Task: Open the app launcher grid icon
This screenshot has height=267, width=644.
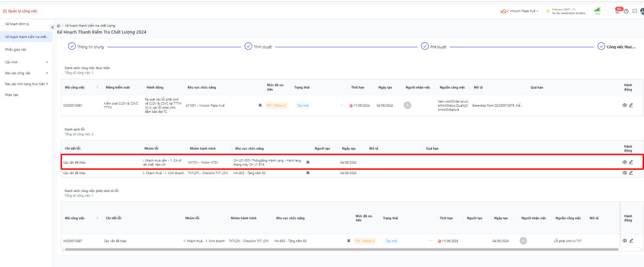Action: pyautogui.click(x=5, y=11)
